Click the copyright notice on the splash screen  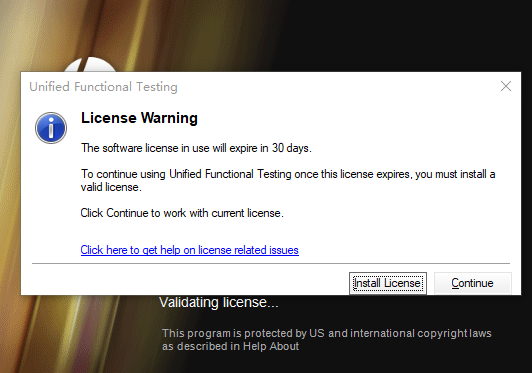coord(327,340)
